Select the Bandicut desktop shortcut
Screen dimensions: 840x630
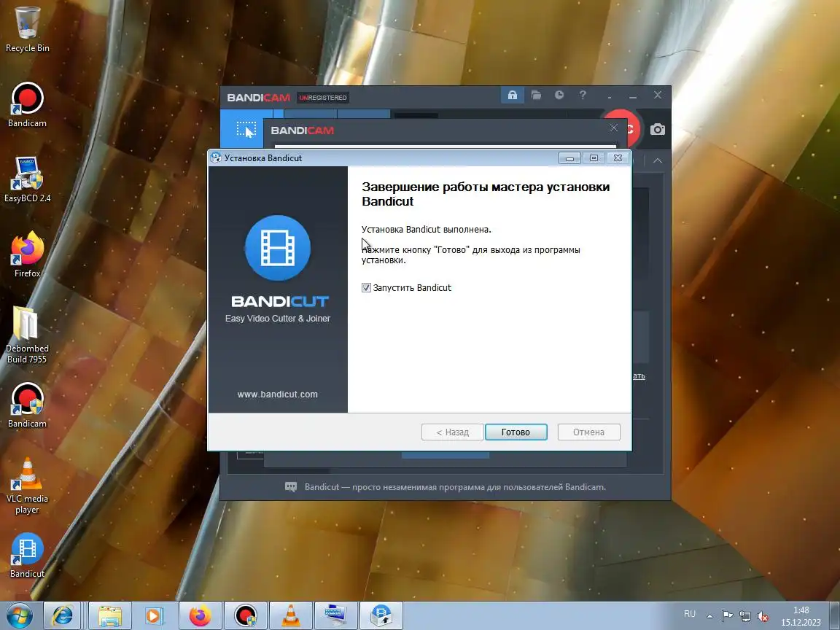[x=27, y=556]
